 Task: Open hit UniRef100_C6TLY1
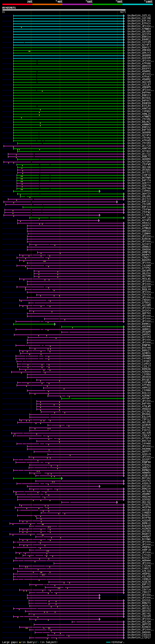click(139, 16)
